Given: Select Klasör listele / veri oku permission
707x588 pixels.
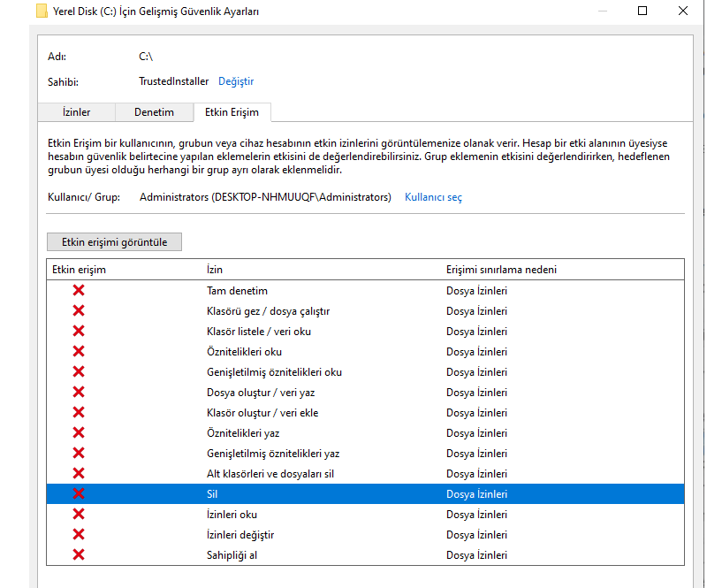Looking at the screenshot, I should (259, 332).
